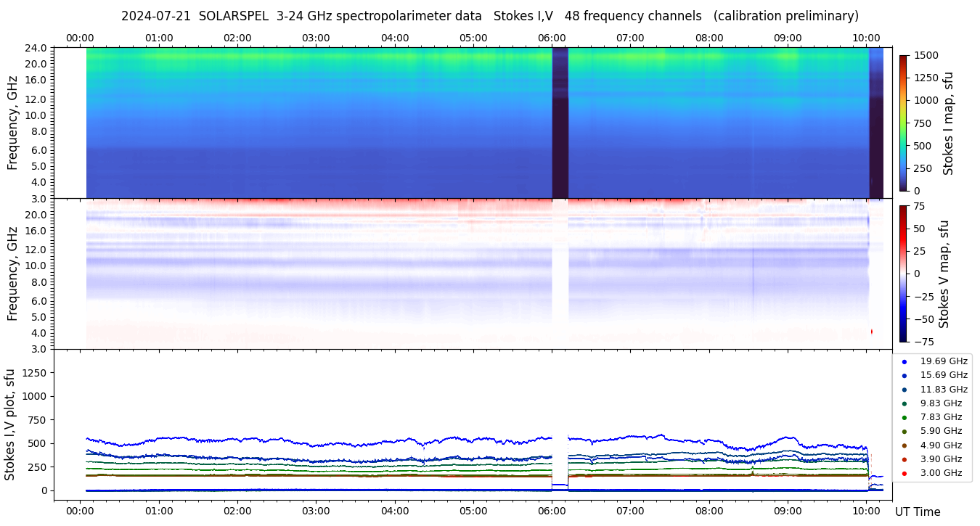Click the 7.83 GHz legend marker dot

(x=904, y=417)
